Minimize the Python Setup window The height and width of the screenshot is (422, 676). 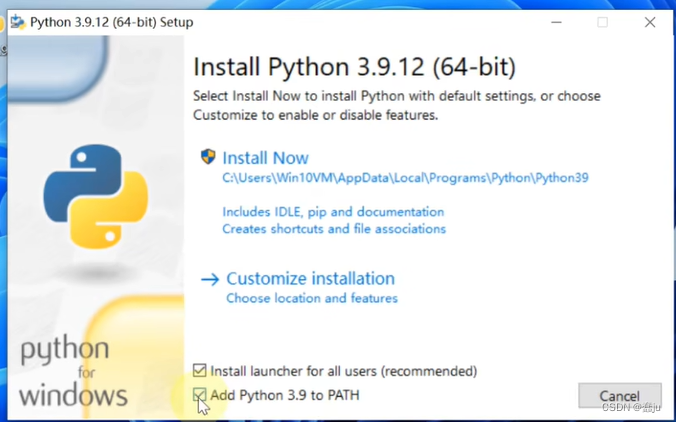[x=557, y=22]
